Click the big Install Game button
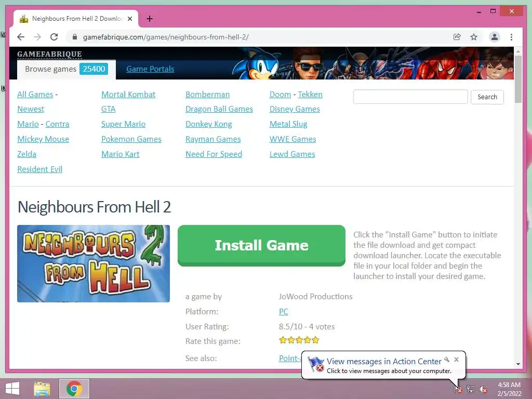The image size is (532, 399). 262,245
